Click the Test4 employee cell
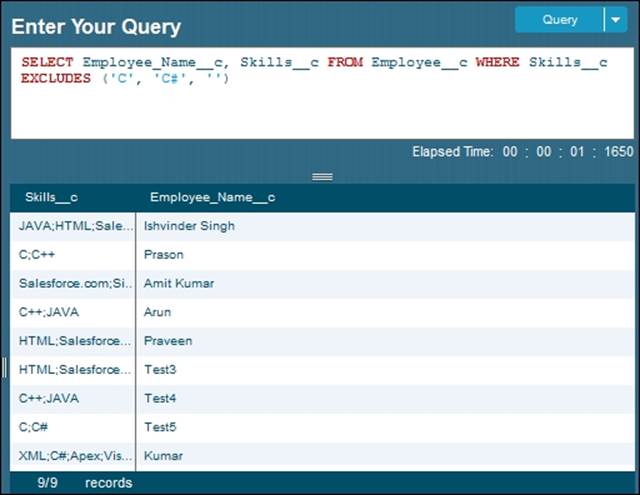 (160, 398)
